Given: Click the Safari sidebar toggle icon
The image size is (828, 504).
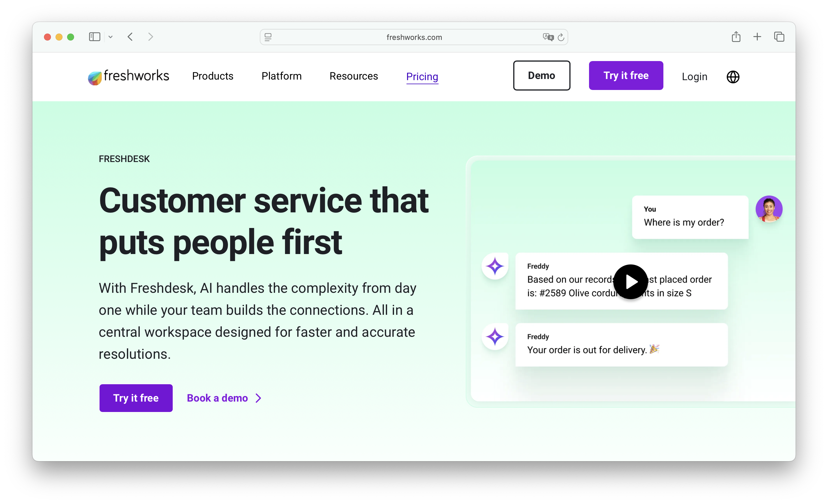Looking at the screenshot, I should tap(94, 37).
